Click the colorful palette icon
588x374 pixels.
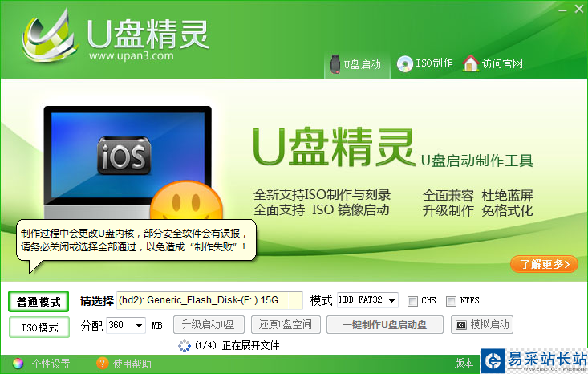pyautogui.click(x=18, y=364)
